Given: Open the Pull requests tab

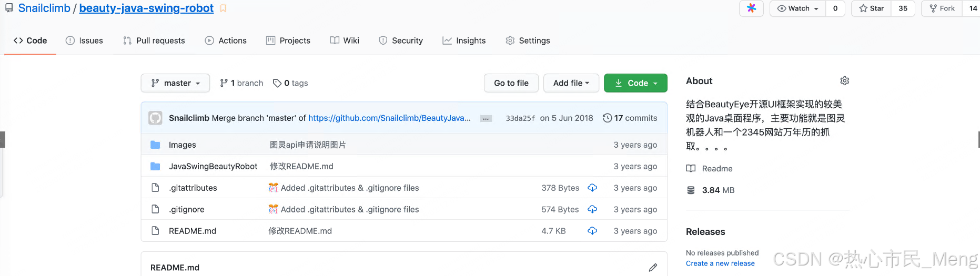Looking at the screenshot, I should 154,40.
